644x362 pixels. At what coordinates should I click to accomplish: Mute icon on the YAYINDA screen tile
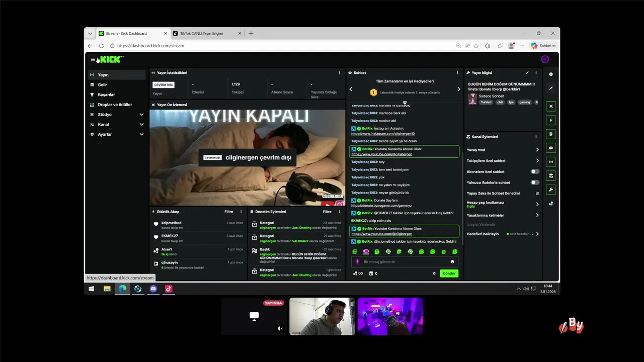pyautogui.click(x=280, y=329)
